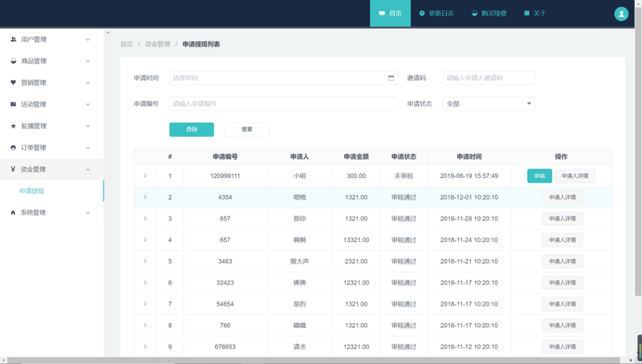Expand the 营销管理 menu chevron
642x364 pixels.
(87, 83)
